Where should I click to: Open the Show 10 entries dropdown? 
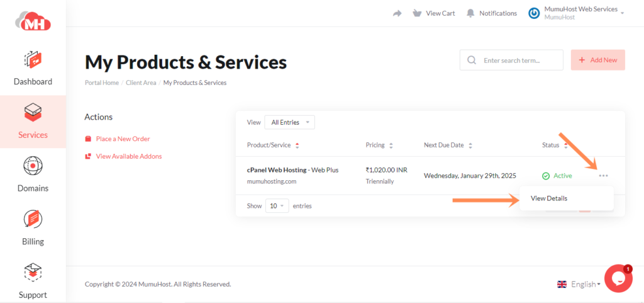point(276,206)
